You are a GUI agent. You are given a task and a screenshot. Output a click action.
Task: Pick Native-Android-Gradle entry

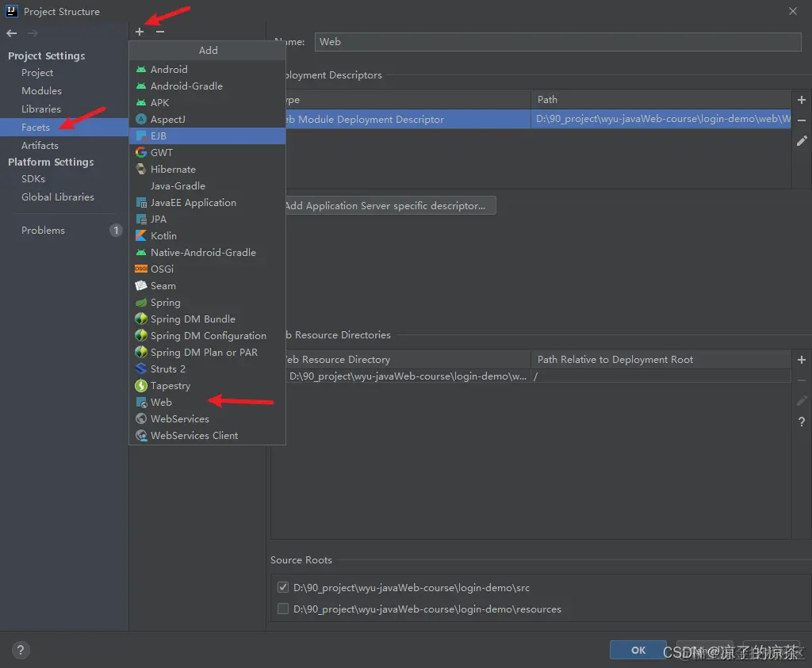click(x=207, y=253)
